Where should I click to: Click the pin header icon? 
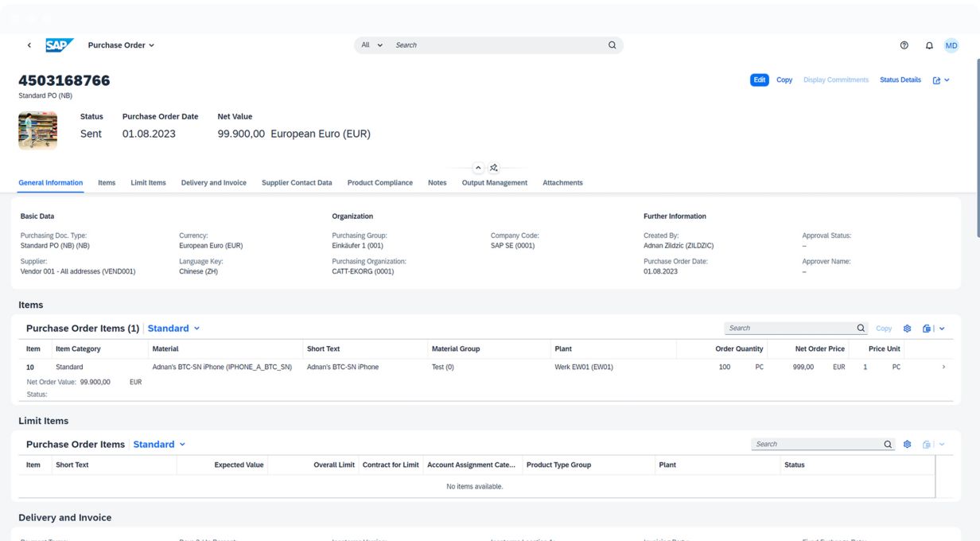click(x=494, y=168)
